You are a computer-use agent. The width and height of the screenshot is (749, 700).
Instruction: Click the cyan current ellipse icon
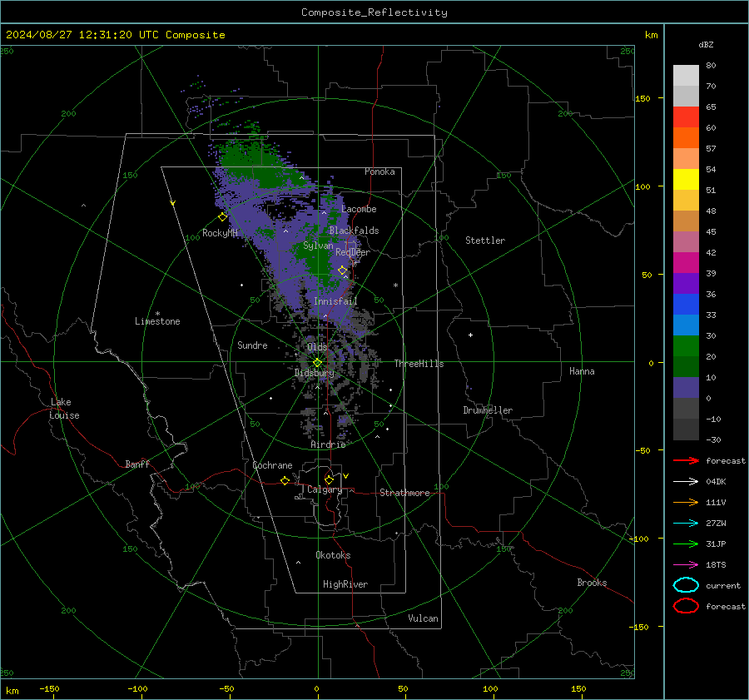coord(686,585)
